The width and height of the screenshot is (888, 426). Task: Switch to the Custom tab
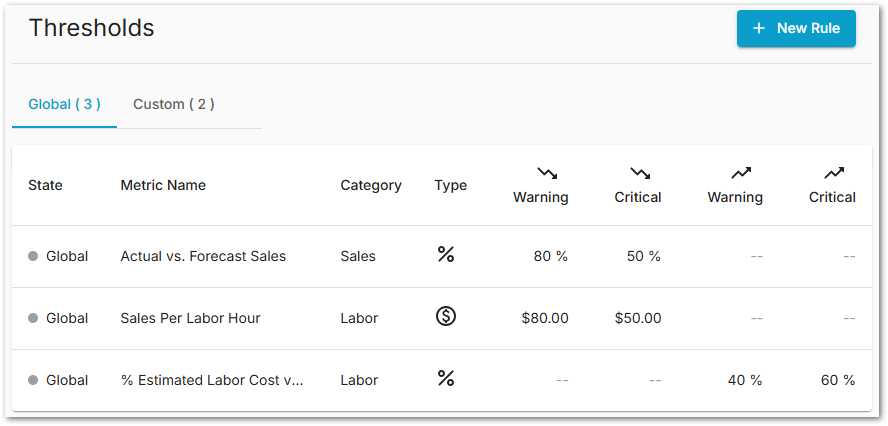[x=173, y=104]
